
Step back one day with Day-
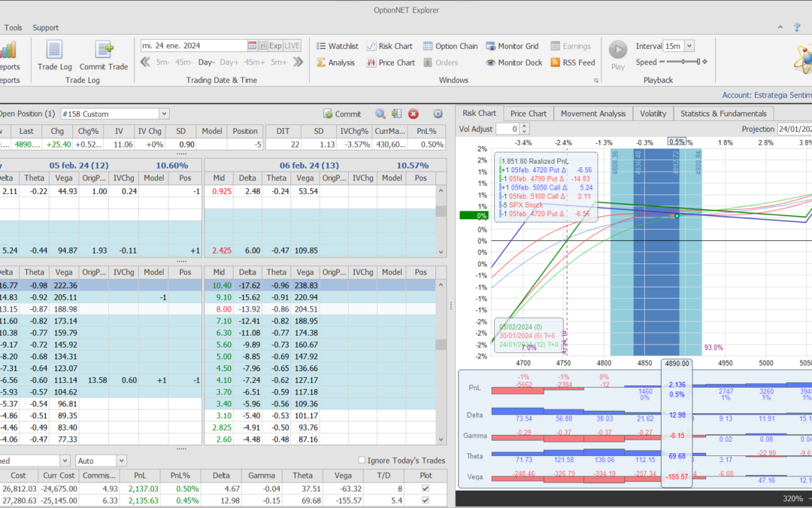coord(206,62)
